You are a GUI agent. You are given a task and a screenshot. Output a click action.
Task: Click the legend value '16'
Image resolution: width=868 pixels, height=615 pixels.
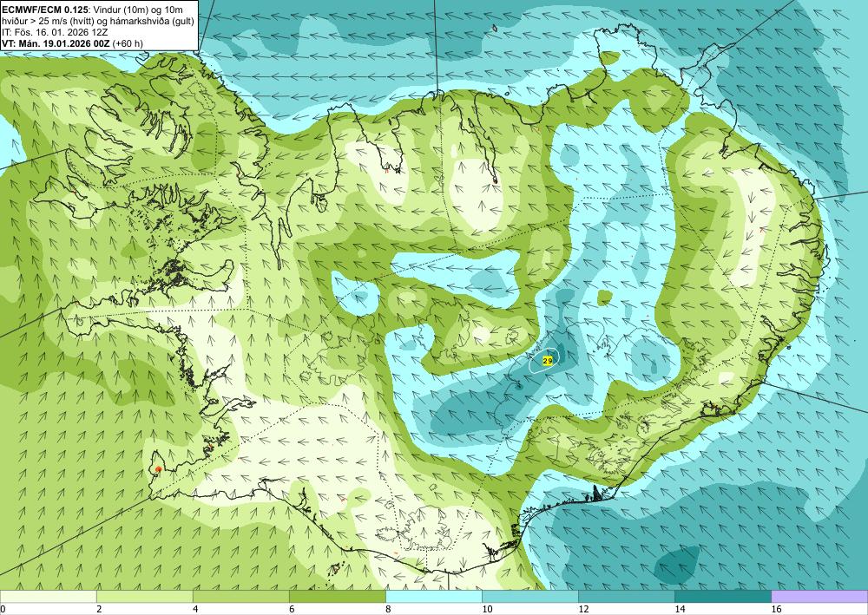click(776, 609)
